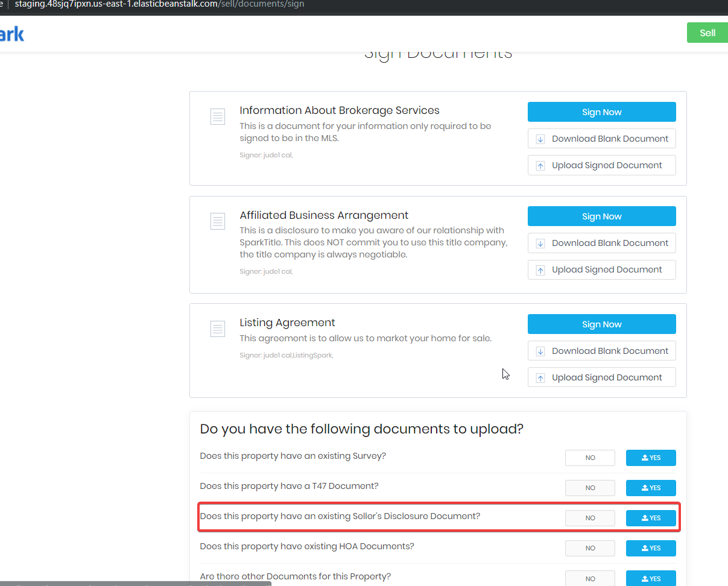This screenshot has height=586, width=728.
Task: Download blank Affiliated Business Arrangement document
Action: coord(601,243)
